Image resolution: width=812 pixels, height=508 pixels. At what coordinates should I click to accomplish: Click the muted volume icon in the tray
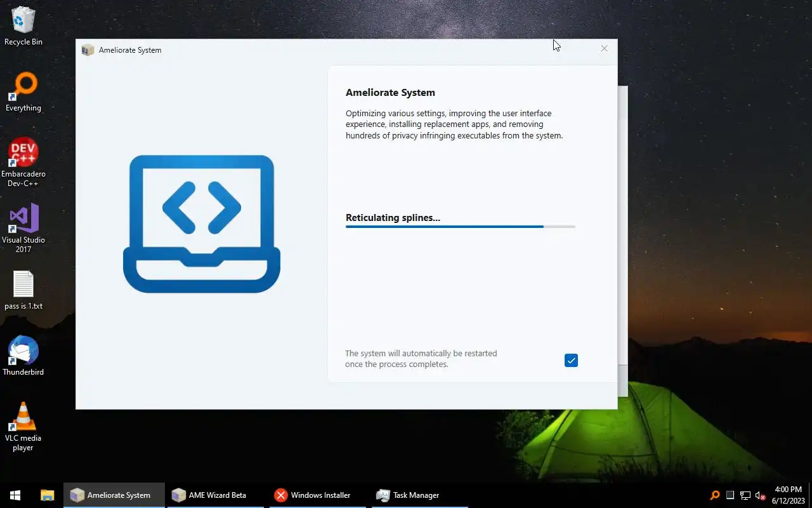[760, 495]
